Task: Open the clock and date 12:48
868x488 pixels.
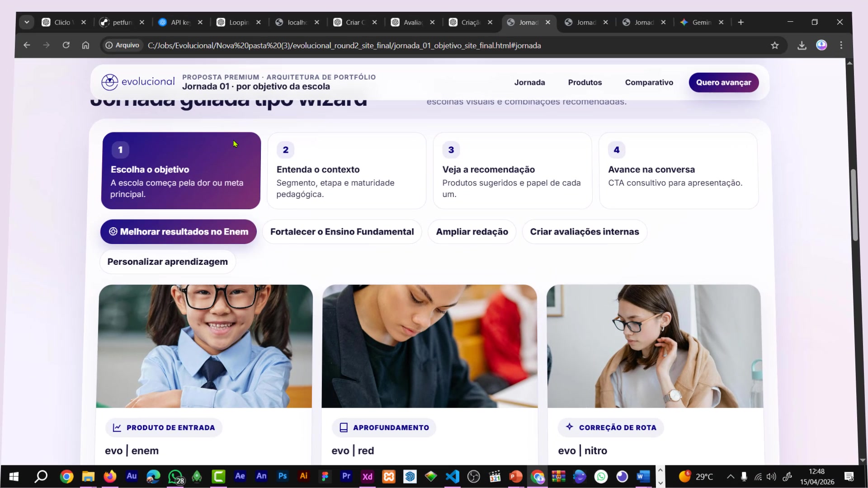Action: pos(817,476)
